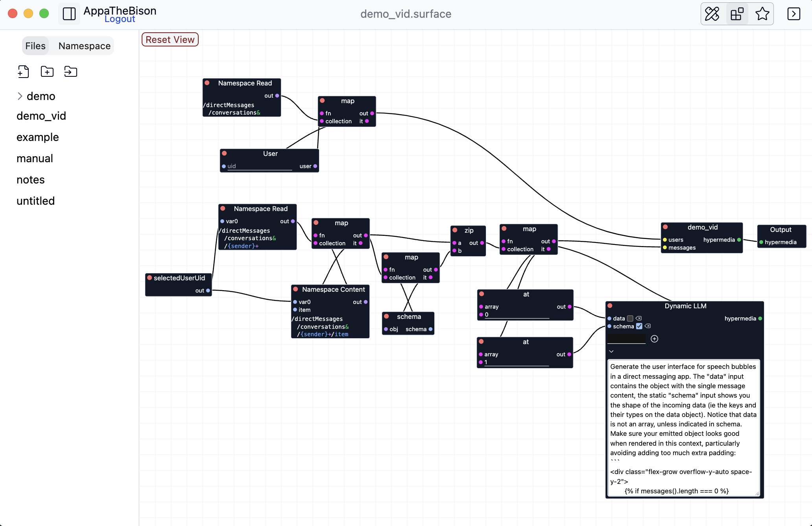Click the Logout link

(x=120, y=19)
